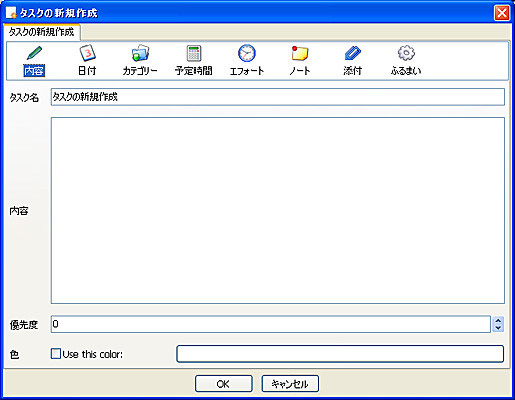515x400 pixels.
Task: Decrease priority with the down arrow
Action: coord(498,328)
